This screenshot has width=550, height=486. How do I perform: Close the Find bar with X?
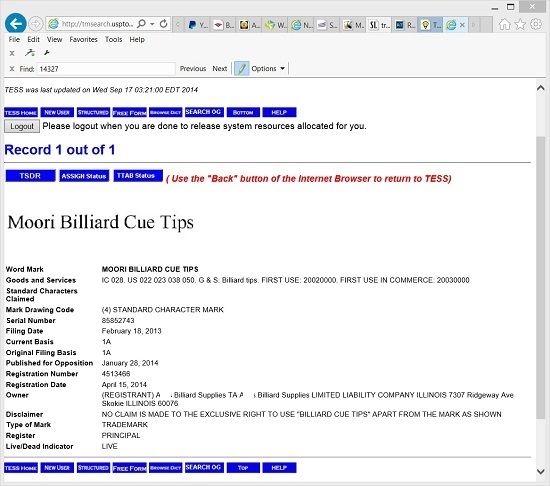tap(12, 69)
